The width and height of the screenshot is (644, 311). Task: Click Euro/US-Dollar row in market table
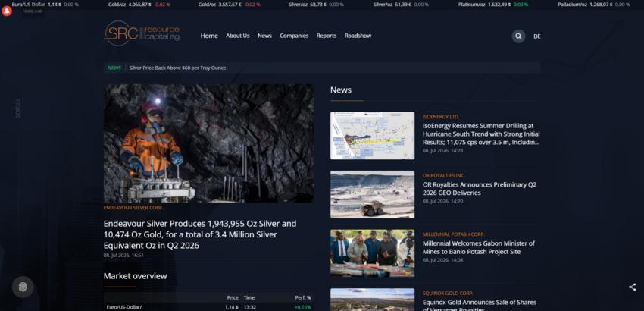click(x=208, y=307)
